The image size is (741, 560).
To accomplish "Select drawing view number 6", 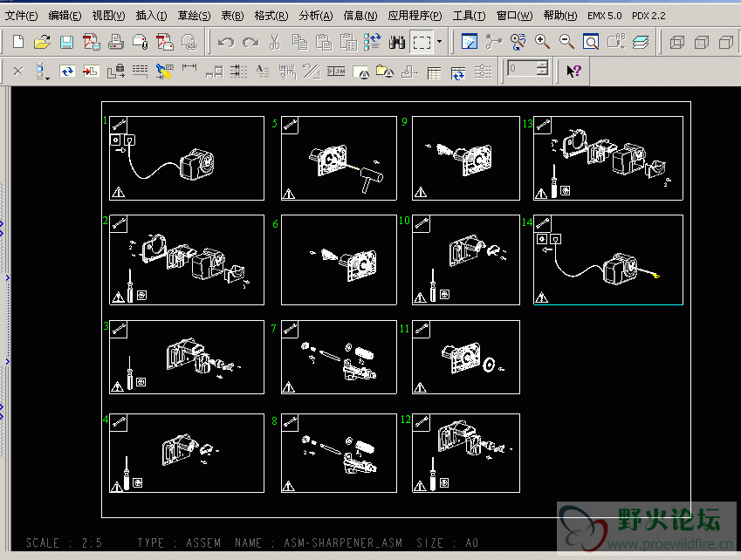I will (339, 260).
